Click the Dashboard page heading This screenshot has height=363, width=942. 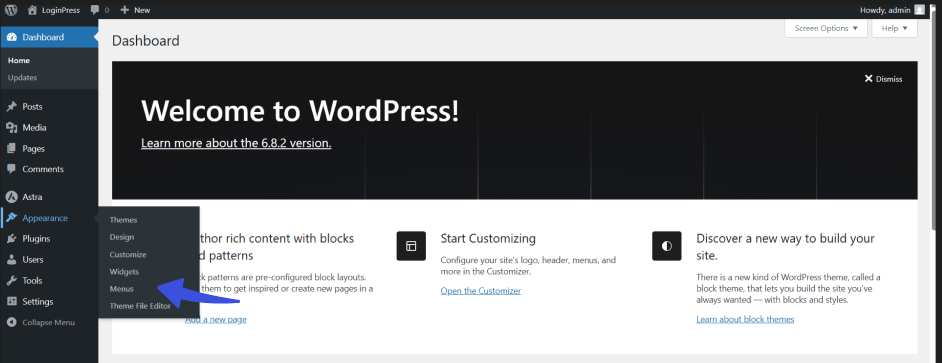coord(145,41)
